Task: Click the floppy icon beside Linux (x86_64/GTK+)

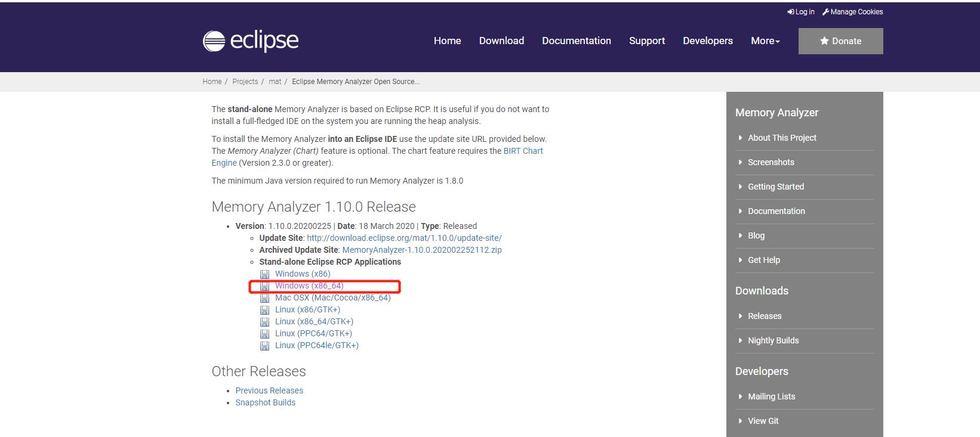Action: point(264,322)
